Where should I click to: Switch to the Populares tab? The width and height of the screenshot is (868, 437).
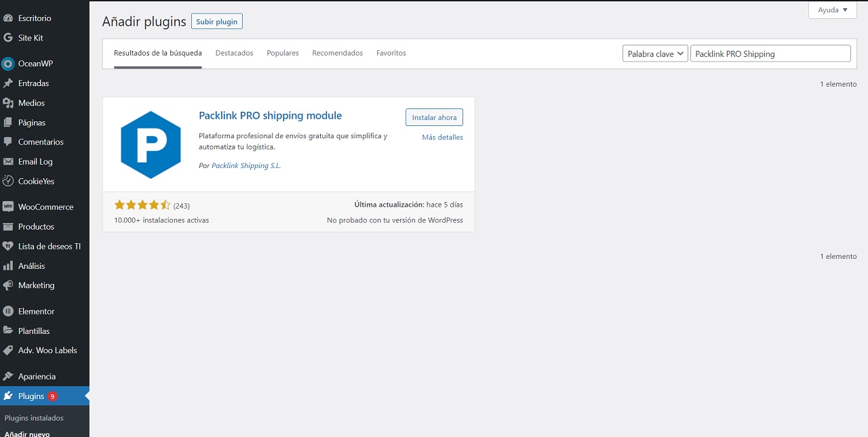pos(283,53)
